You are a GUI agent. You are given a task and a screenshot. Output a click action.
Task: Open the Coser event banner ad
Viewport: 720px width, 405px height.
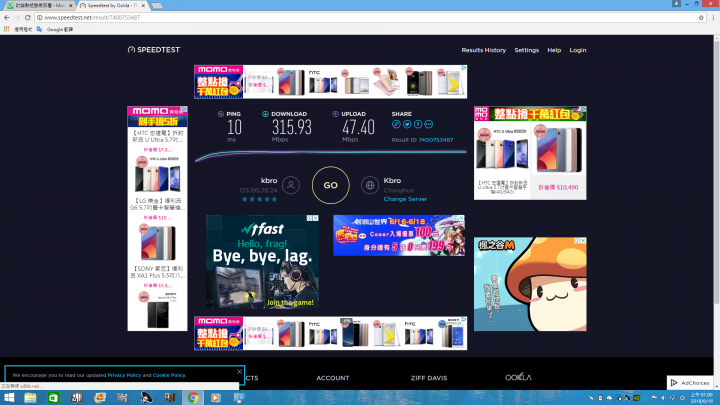coord(399,235)
